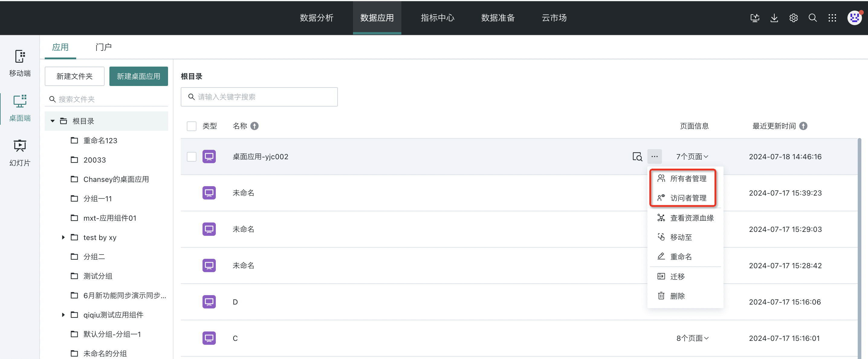The width and height of the screenshot is (868, 359).
Task: Click the 新建文件夹 button
Action: [74, 76]
